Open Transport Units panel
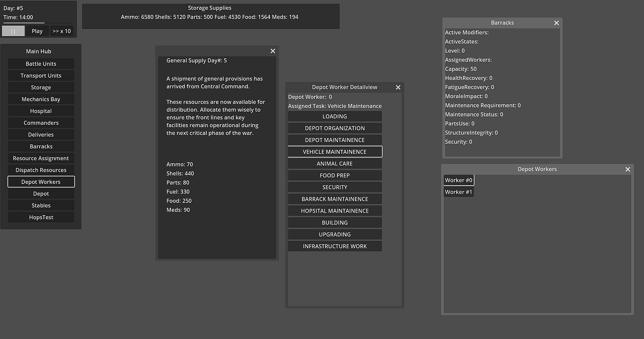The width and height of the screenshot is (644, 339). [41, 76]
